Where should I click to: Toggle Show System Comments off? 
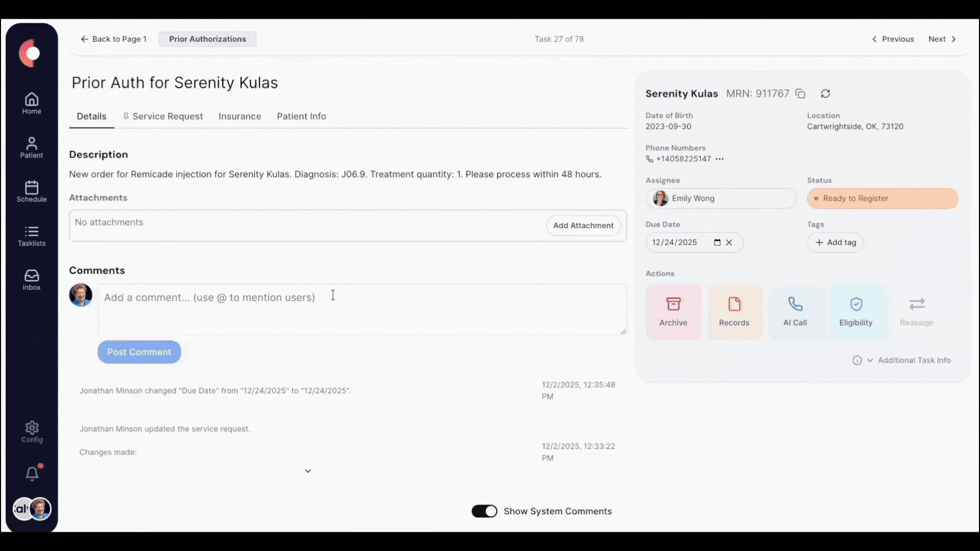coord(484,511)
